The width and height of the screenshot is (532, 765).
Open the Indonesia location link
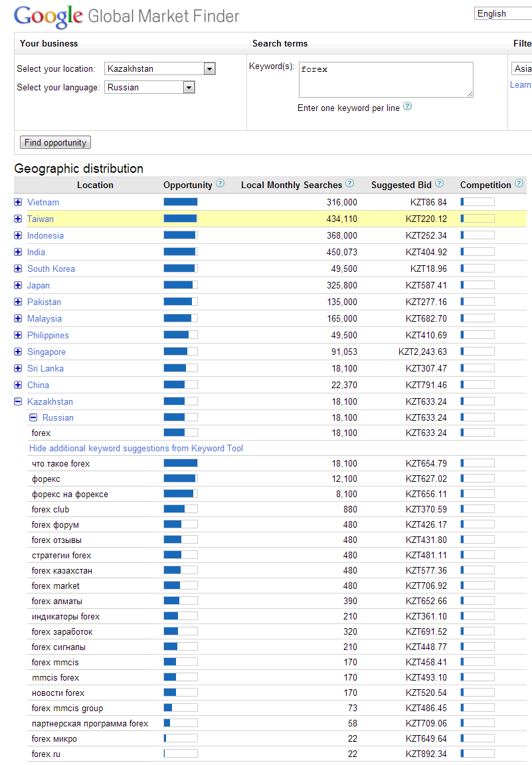tap(45, 235)
